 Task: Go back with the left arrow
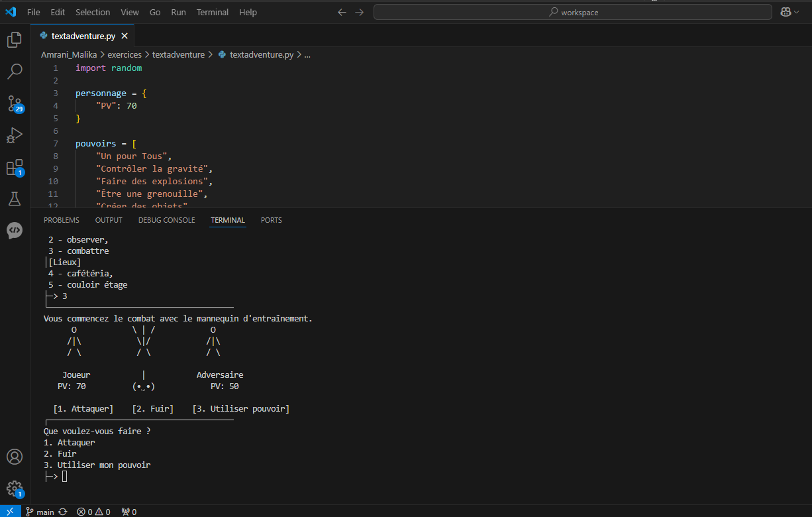(x=342, y=12)
